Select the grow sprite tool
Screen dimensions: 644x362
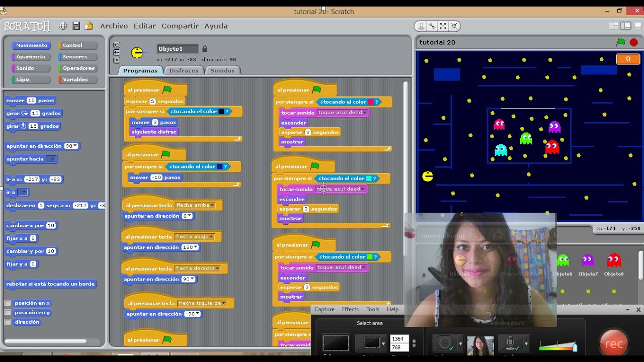point(443,26)
